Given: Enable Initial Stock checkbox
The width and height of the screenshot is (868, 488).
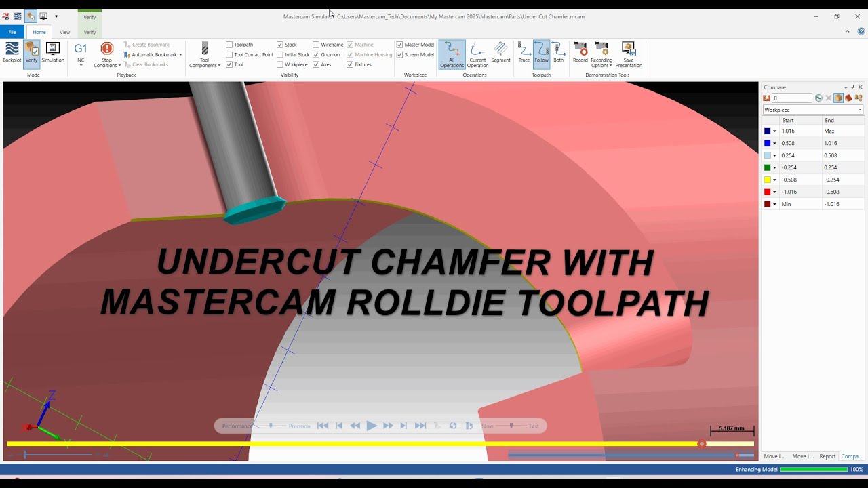Looking at the screenshot, I should pos(280,55).
